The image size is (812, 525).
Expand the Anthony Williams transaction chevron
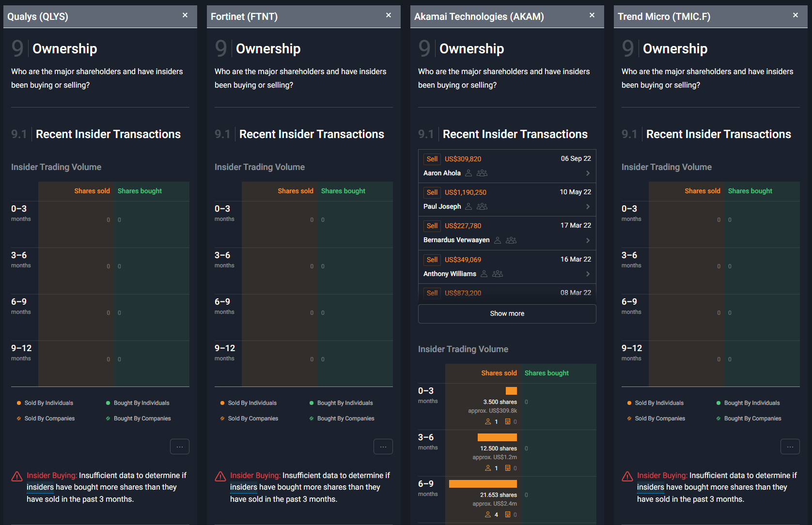tap(588, 274)
